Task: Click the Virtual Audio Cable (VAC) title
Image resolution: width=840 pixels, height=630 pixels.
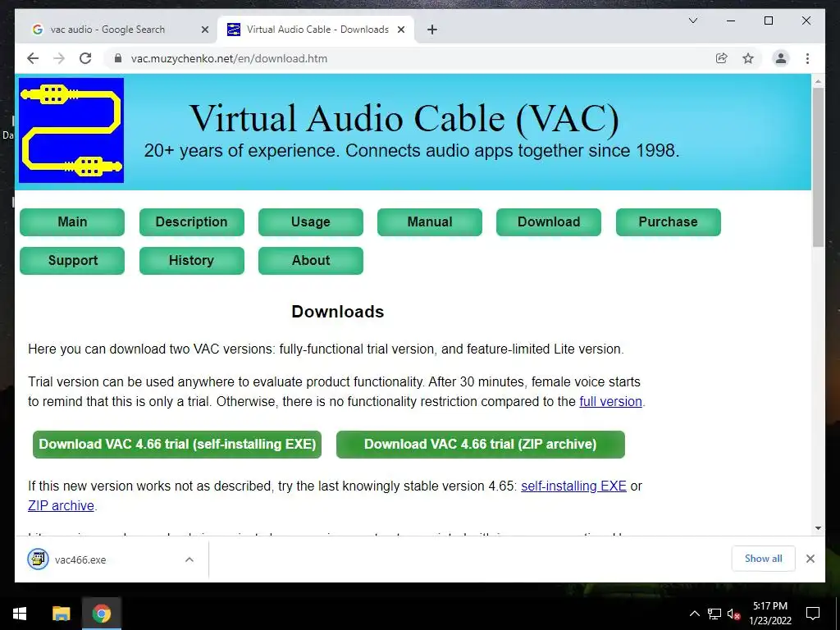Action: click(404, 118)
